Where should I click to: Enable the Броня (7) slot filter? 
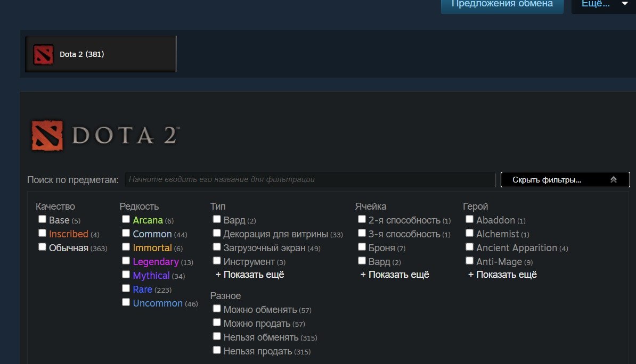(362, 247)
